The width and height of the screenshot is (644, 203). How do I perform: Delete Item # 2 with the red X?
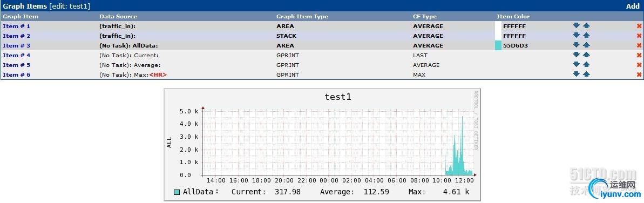coord(639,36)
